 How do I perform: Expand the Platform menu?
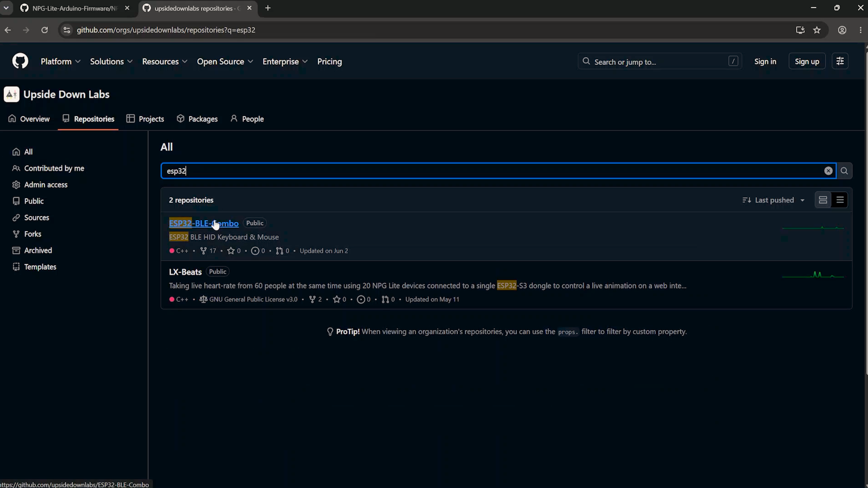(60, 61)
